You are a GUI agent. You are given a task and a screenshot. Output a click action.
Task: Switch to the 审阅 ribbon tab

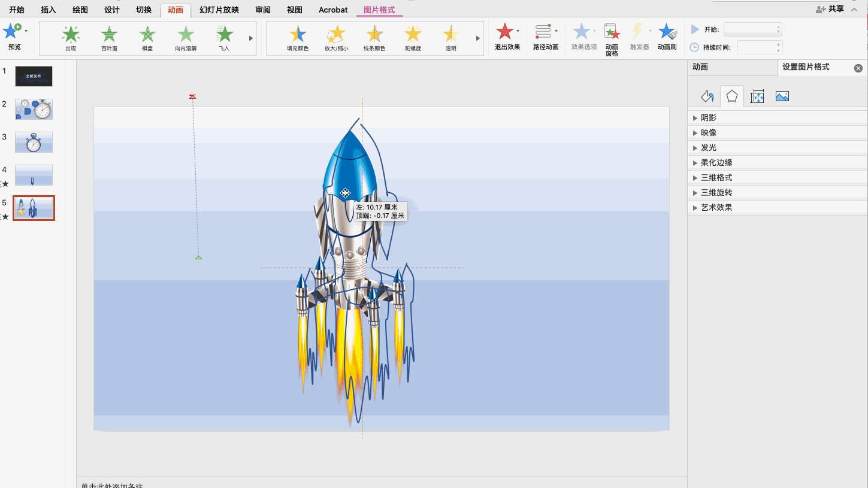(x=263, y=10)
